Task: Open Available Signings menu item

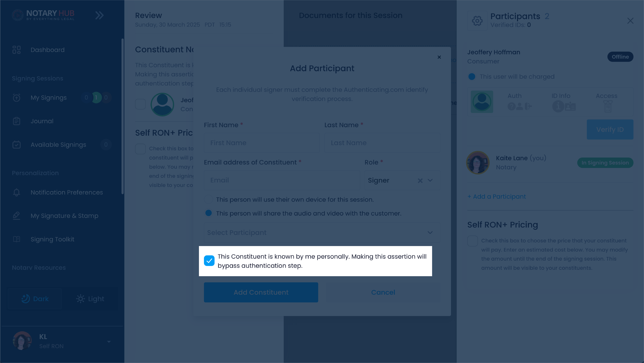Action: coord(58,145)
